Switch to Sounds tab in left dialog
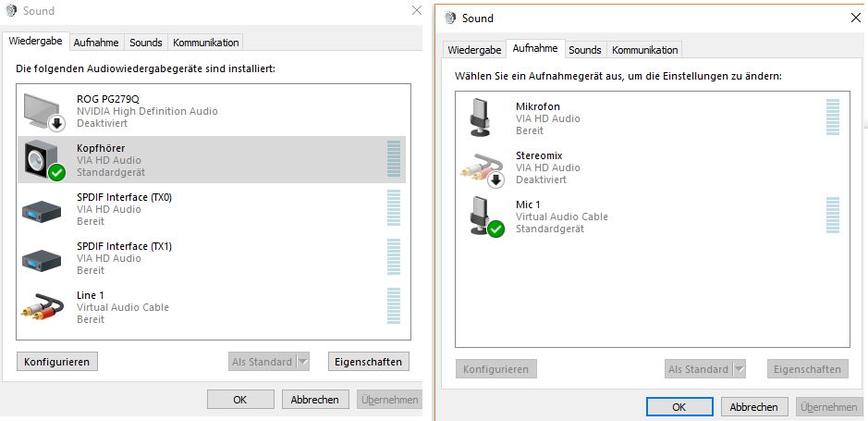The image size is (868, 421). pos(146,43)
